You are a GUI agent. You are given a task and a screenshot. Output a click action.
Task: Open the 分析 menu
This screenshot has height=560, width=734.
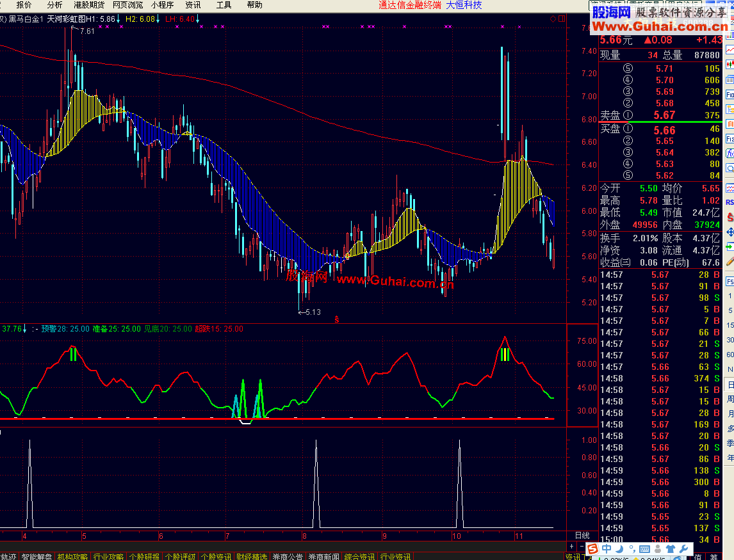point(54,5)
